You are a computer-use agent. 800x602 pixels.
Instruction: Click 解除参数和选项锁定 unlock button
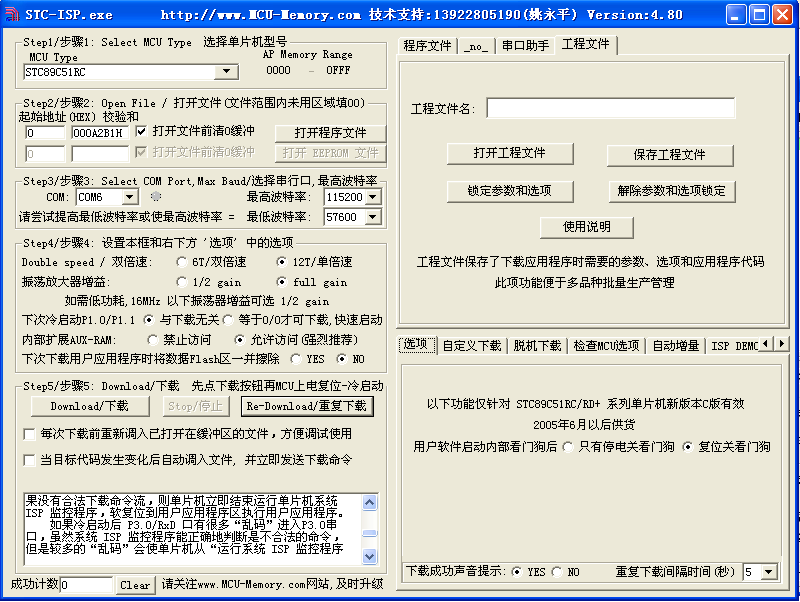click(x=672, y=191)
